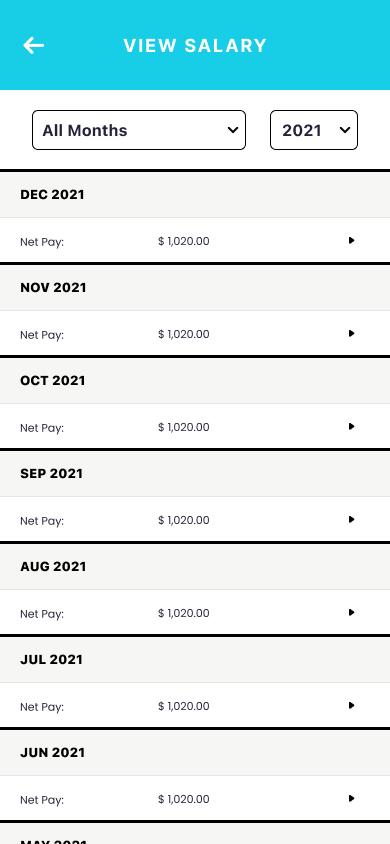Select the JUL 2021 header row

point(195,660)
